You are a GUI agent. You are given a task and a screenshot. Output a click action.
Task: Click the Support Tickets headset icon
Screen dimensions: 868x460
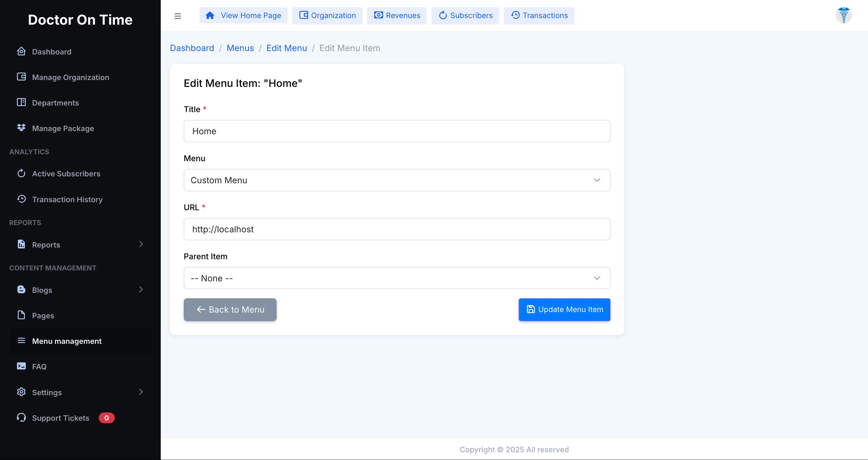click(x=21, y=418)
